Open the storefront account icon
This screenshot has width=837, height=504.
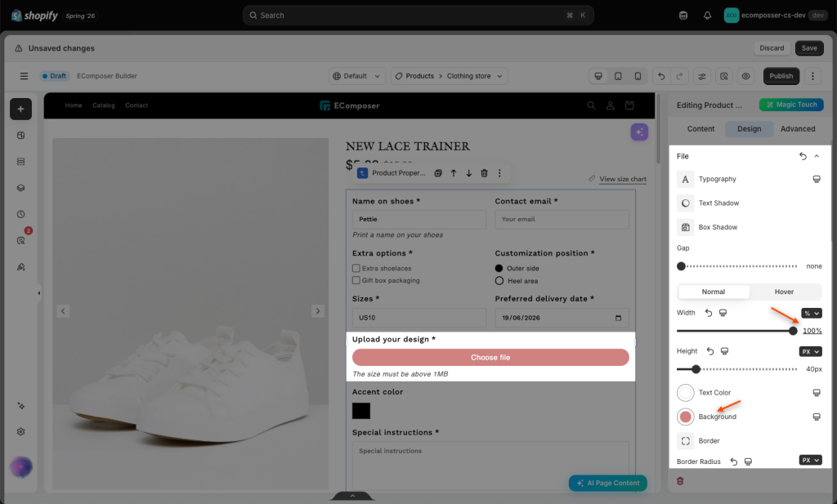[610, 105]
